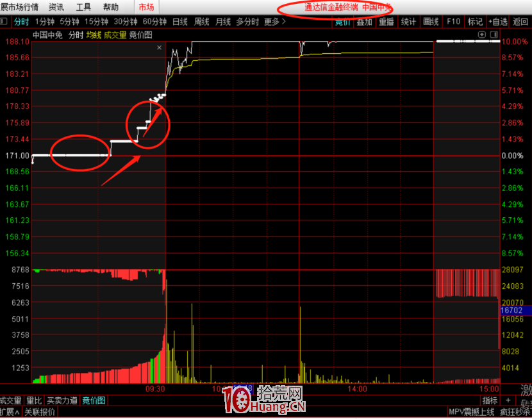Click the plus icon next to 指标

(508, 400)
